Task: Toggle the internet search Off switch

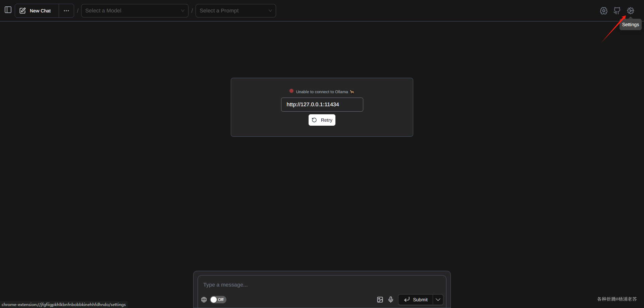Action: click(x=218, y=300)
